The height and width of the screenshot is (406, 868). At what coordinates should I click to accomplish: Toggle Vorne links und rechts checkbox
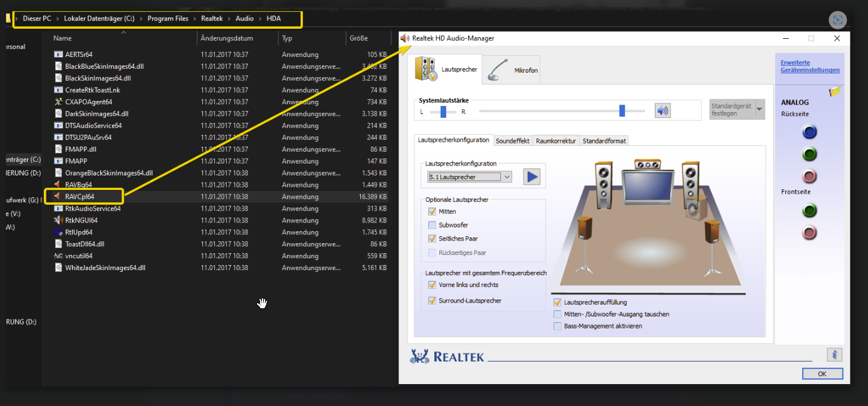pos(432,285)
